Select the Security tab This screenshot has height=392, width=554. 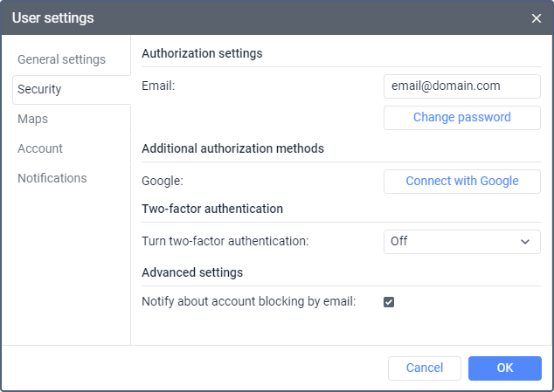(39, 89)
